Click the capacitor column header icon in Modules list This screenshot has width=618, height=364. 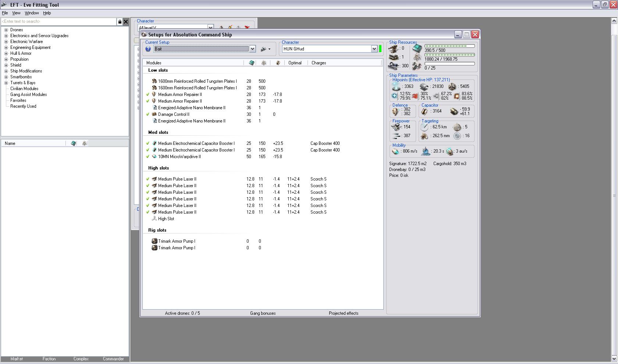pos(278,63)
